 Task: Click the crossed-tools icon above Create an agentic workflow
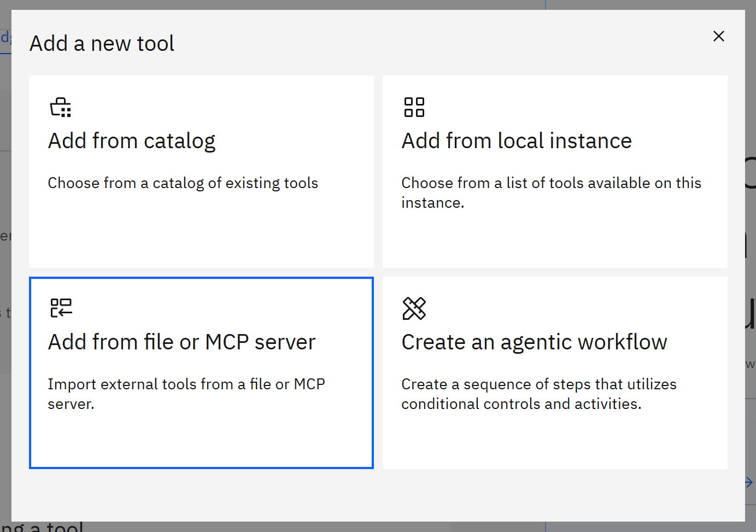click(x=414, y=308)
